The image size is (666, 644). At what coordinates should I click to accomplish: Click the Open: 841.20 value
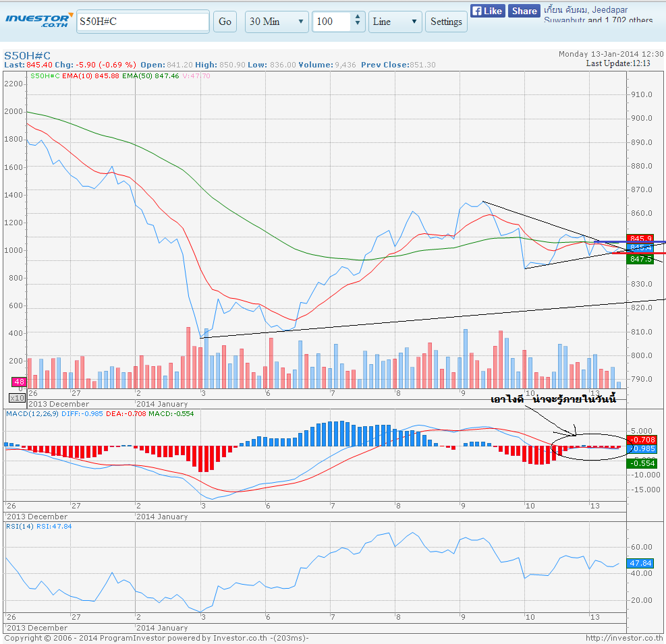[x=167, y=65]
